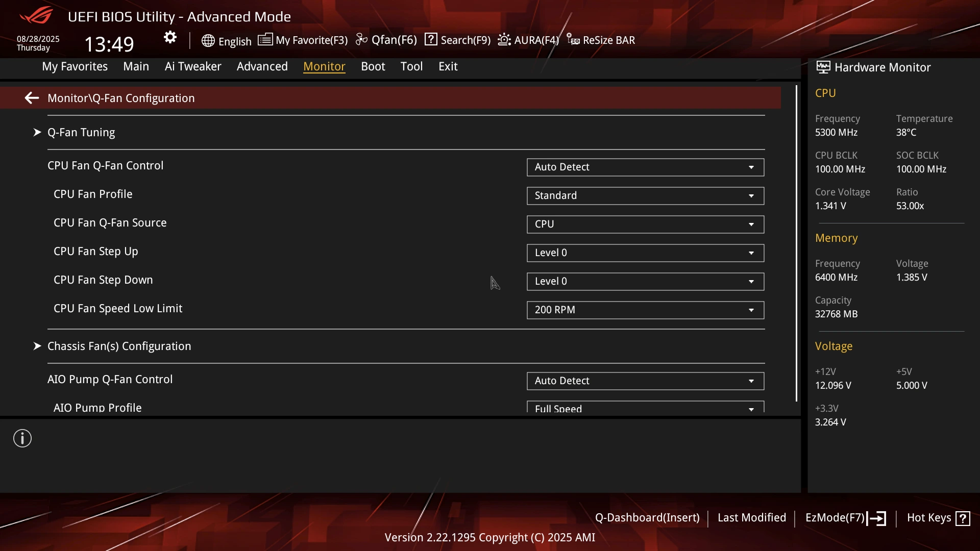
Task: Open My Favorite(F3) list
Action: 303,40
